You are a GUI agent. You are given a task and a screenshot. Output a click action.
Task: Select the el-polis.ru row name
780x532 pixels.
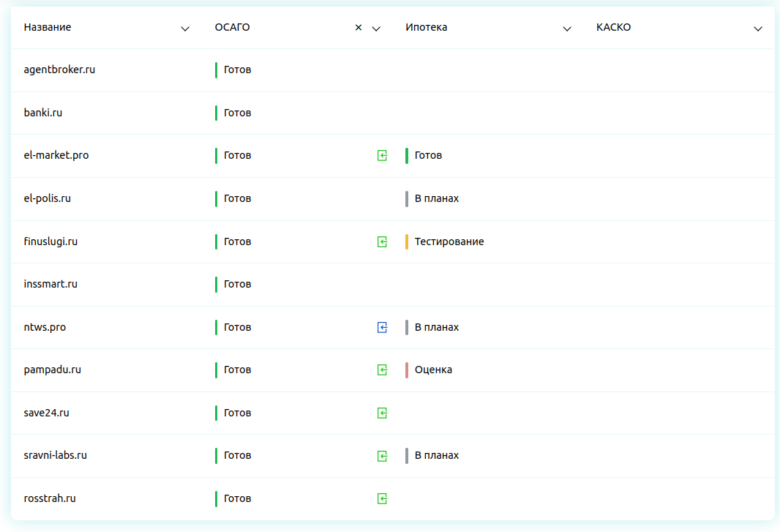coord(48,198)
